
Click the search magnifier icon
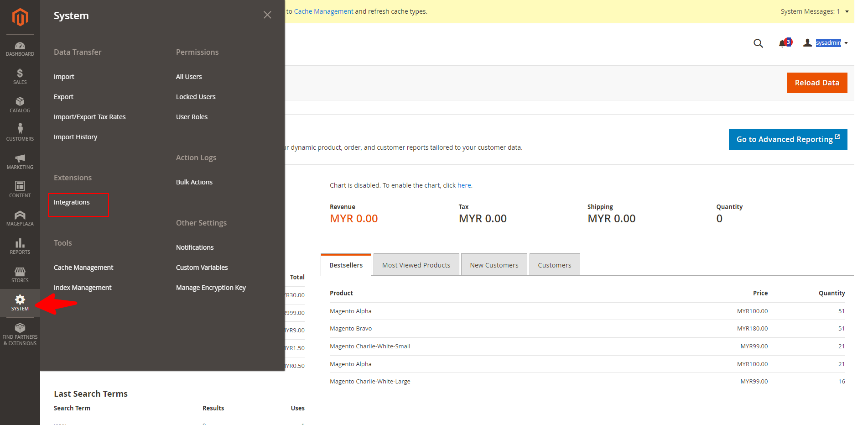(758, 43)
